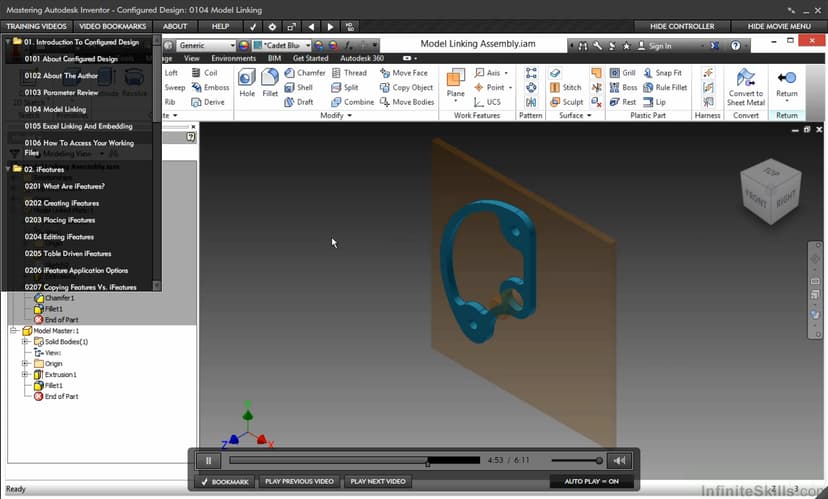Activate the Split tool
The width and height of the screenshot is (828, 499).
pos(345,88)
